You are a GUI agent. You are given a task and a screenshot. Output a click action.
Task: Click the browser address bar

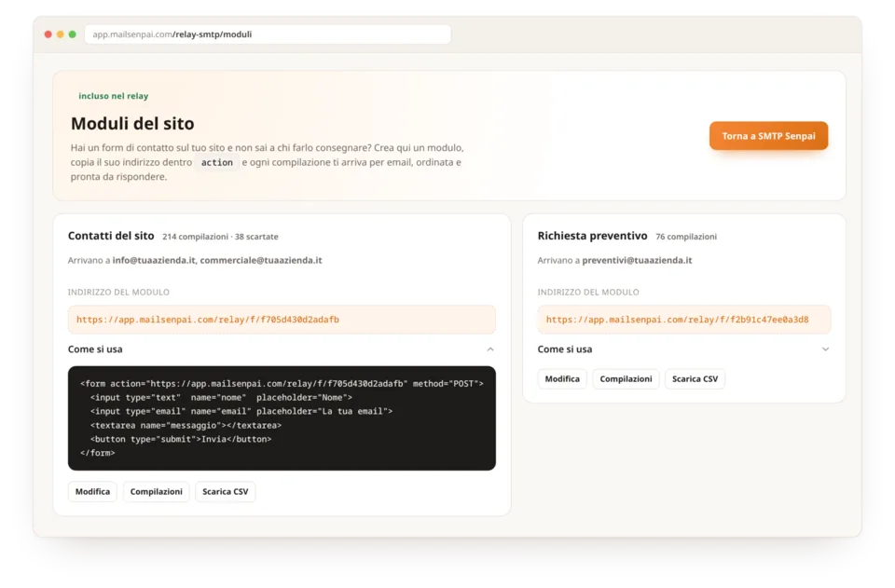click(x=268, y=34)
